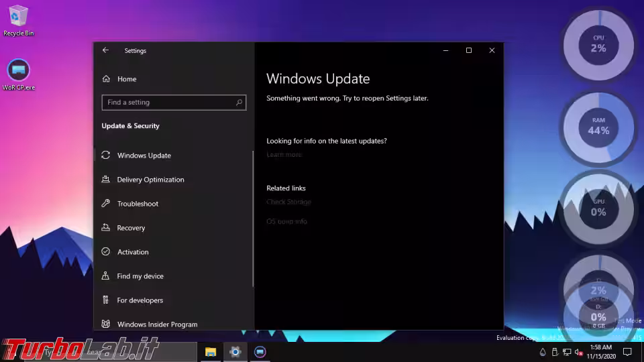Click the Related links heading
The height and width of the screenshot is (362, 644).
click(286, 188)
